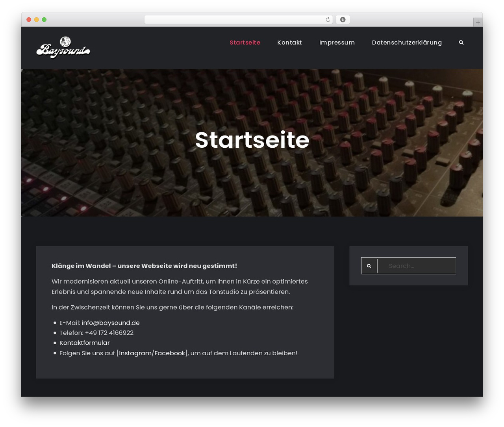Click the large Startseite hero heading
This screenshot has width=504, height=427.
point(252,140)
